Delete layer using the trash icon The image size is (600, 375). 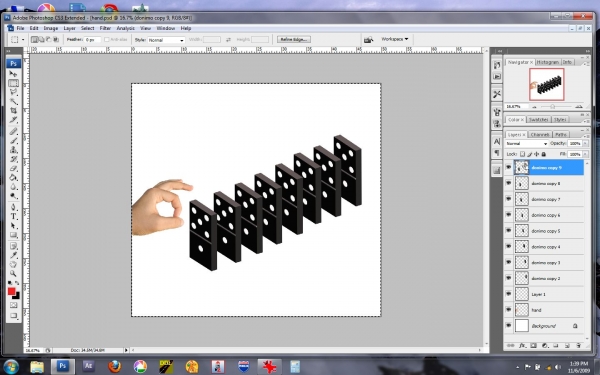click(578, 346)
